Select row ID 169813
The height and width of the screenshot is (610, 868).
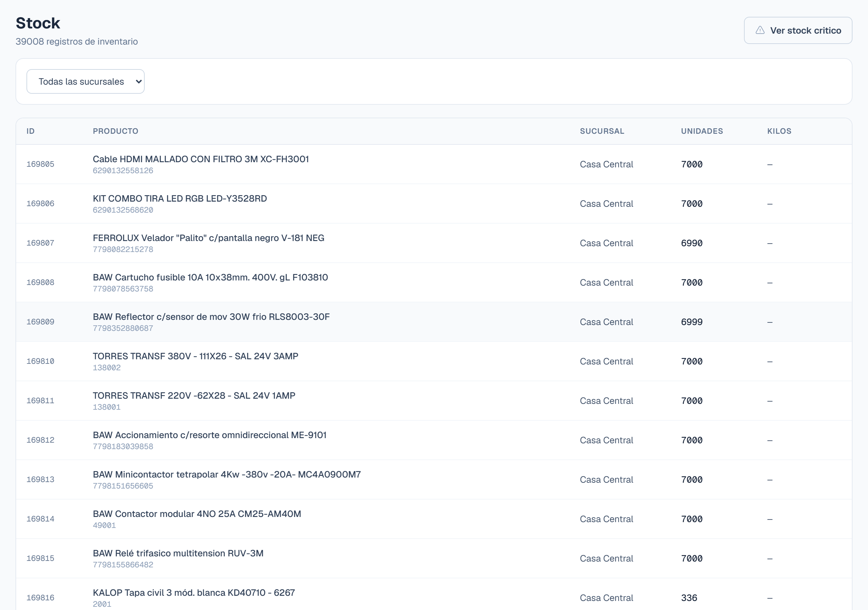(40, 479)
